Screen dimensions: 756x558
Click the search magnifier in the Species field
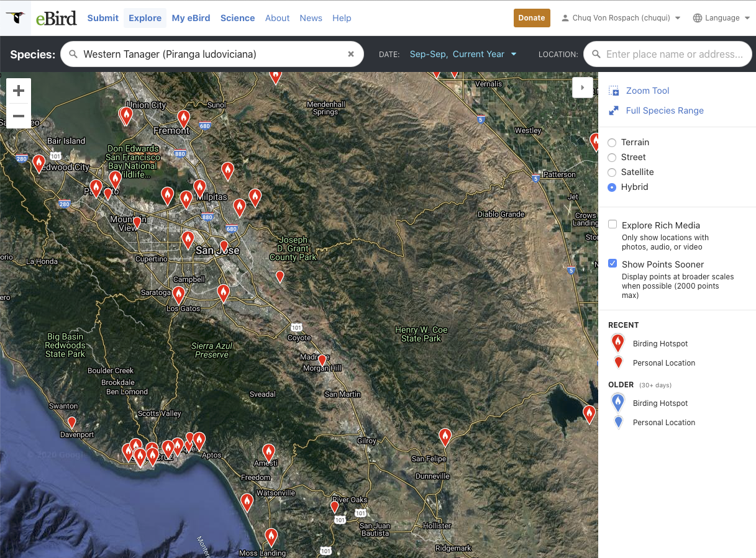tap(73, 54)
